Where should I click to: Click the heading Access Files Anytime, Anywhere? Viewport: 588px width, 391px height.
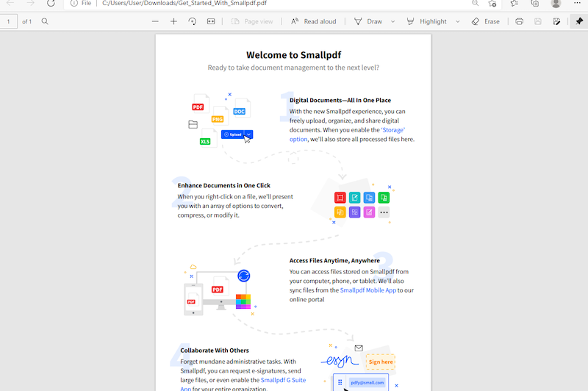pyautogui.click(x=334, y=260)
